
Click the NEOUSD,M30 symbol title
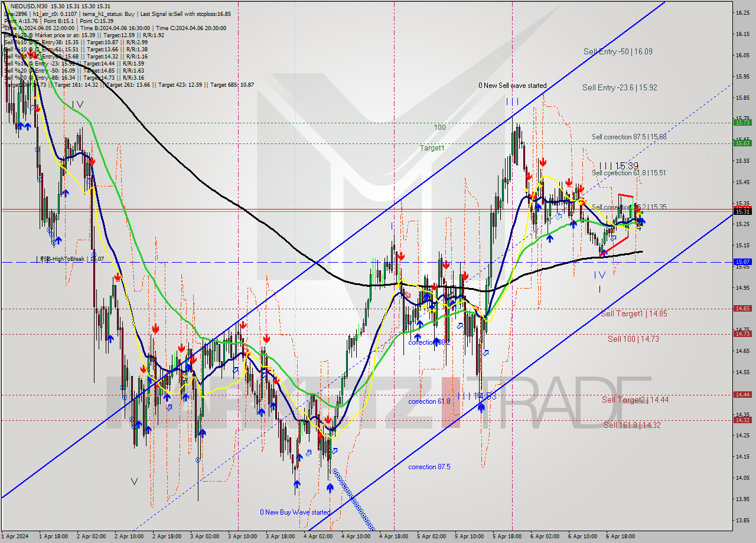29,5
